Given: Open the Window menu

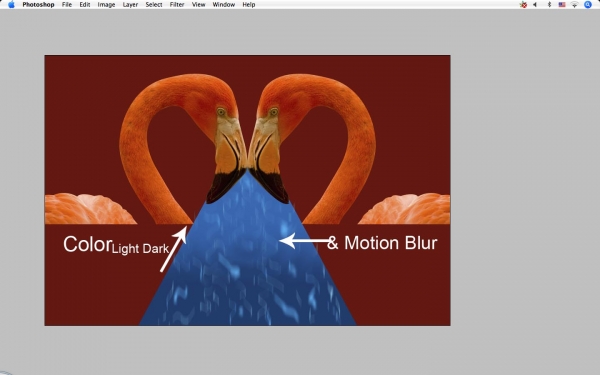Looking at the screenshot, I should coord(224,5).
